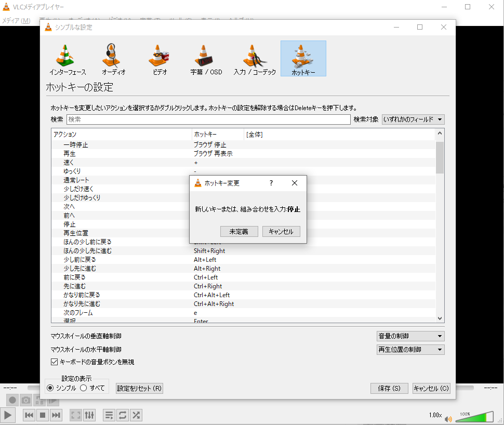Open the ビデオ settings category
The width and height of the screenshot is (504, 425).
[x=160, y=59]
